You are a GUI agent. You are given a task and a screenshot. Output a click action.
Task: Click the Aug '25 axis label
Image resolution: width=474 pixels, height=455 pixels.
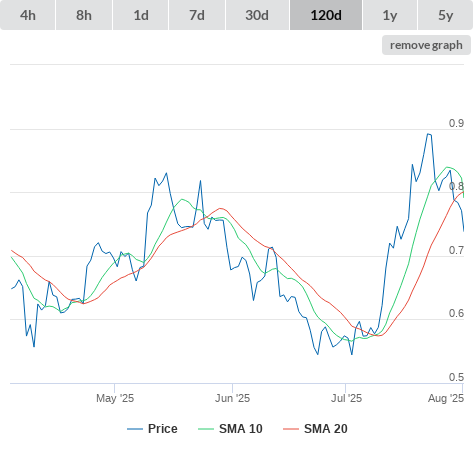(446, 398)
